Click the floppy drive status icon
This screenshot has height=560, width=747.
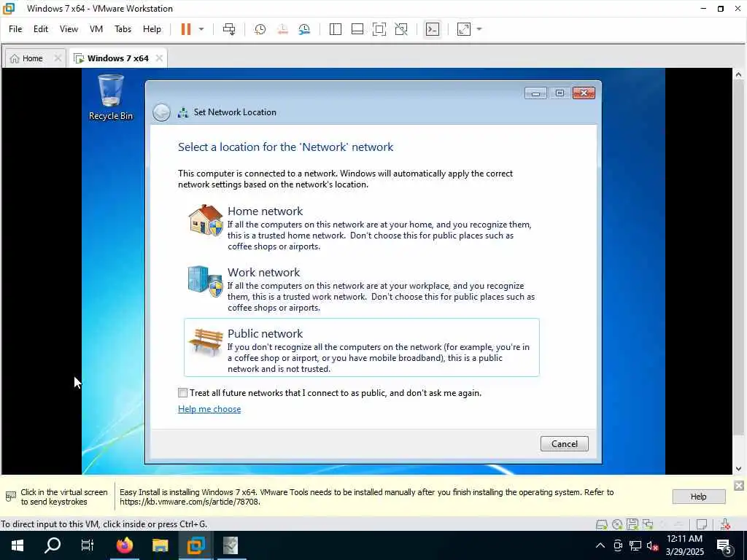632,524
